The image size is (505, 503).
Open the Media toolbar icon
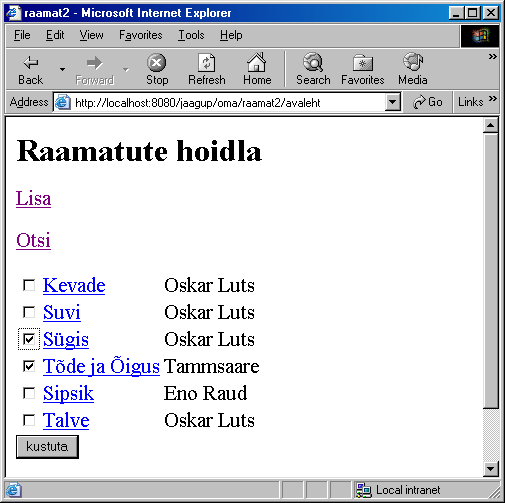tap(413, 62)
